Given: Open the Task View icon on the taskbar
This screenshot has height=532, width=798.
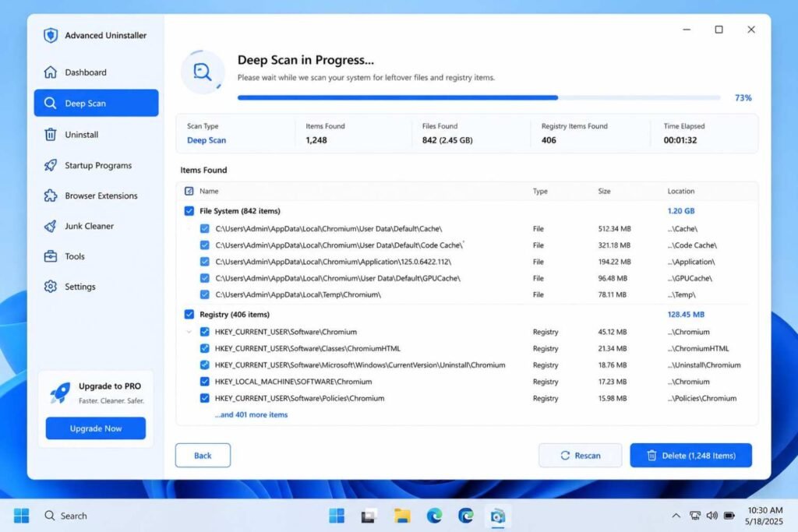Looking at the screenshot, I should (x=369, y=516).
